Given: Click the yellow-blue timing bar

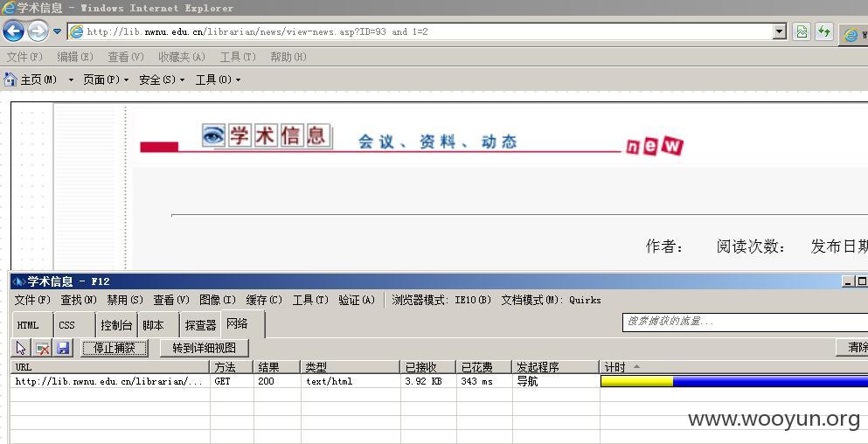Looking at the screenshot, I should click(734, 381).
